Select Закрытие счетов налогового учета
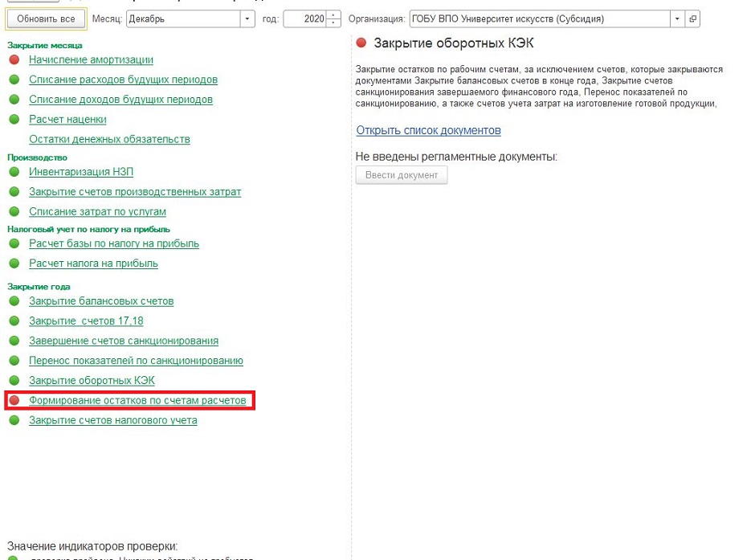Viewport: 755px width, 560px height. coord(112,420)
